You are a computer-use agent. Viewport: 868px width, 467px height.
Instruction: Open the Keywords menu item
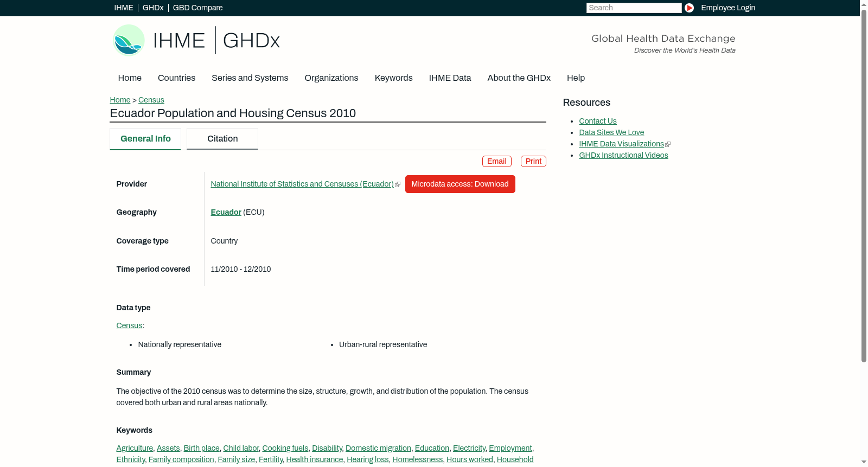(x=394, y=78)
